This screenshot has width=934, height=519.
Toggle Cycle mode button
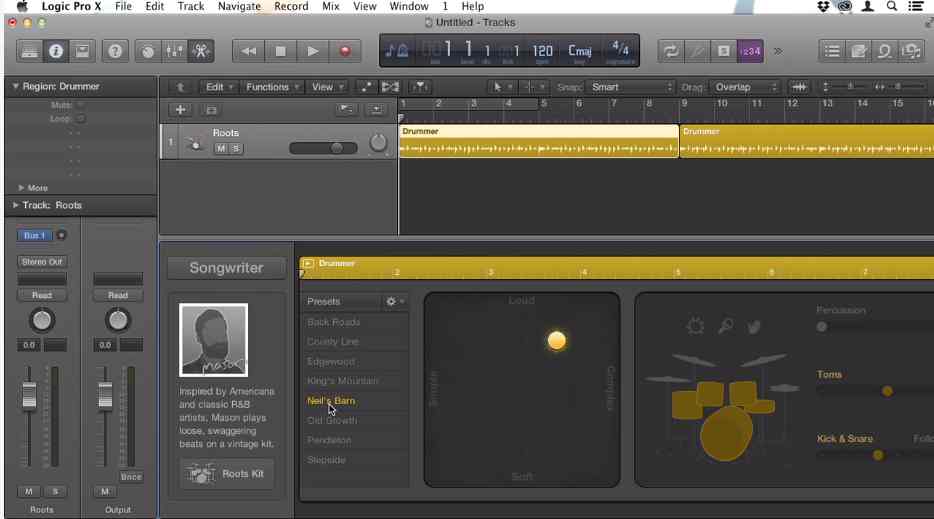coord(671,51)
